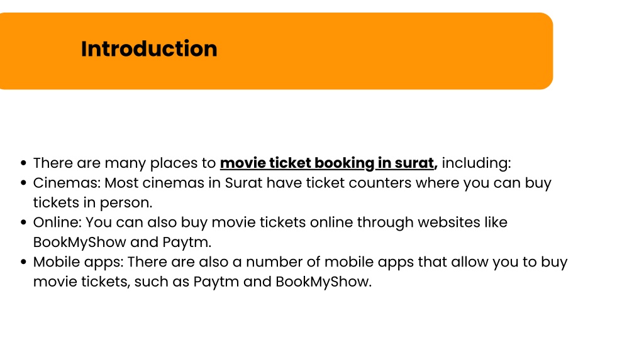Click the text "There are many places to"
The width and height of the screenshot is (644, 362).
[125, 163]
